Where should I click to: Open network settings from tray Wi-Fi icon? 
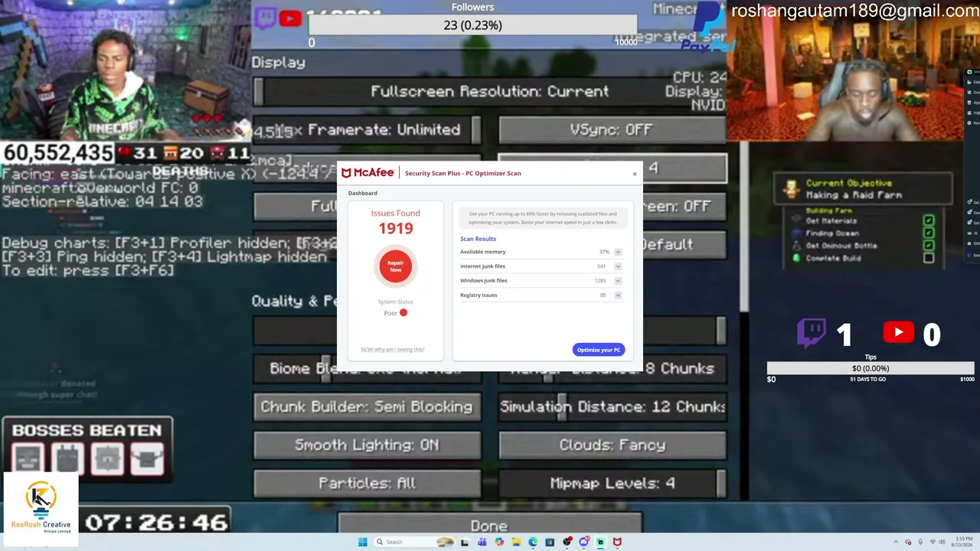(932, 542)
